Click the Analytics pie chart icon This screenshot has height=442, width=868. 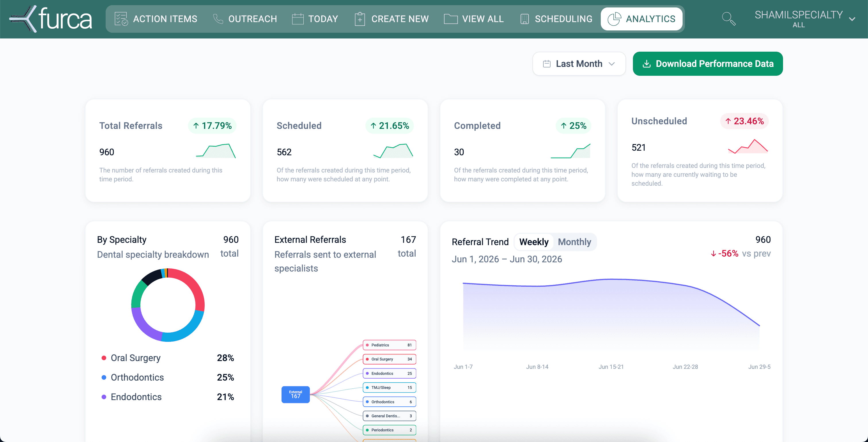[x=614, y=19]
